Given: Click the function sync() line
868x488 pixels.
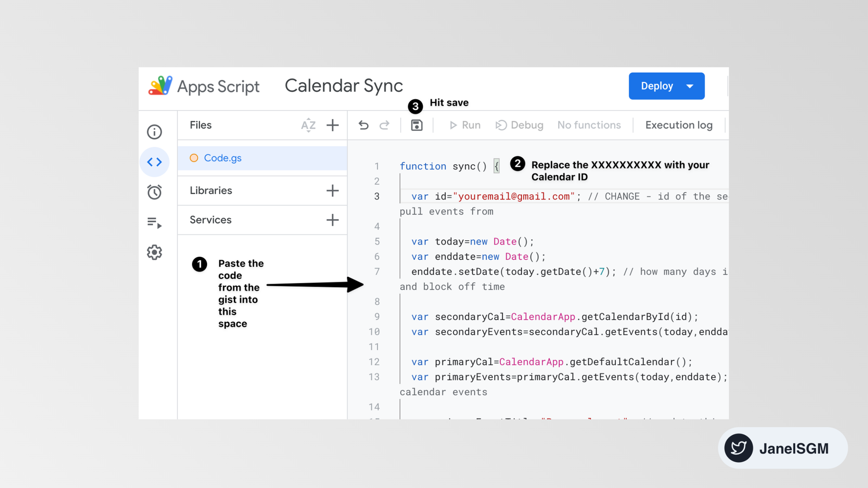Looking at the screenshot, I should pos(450,166).
